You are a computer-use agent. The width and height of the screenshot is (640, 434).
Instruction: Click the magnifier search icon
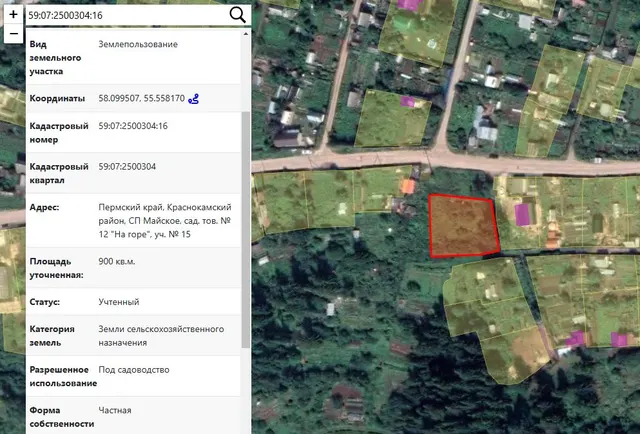click(238, 15)
